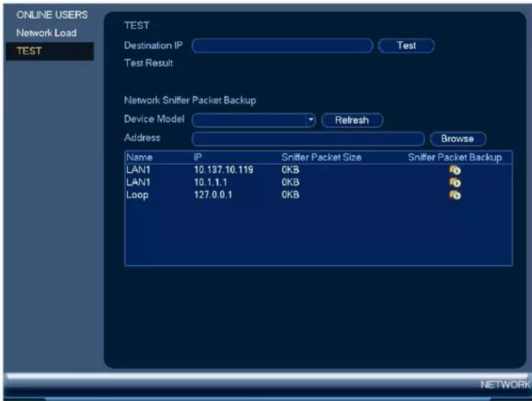
Task: Click the Test Result label
Action: pos(149,63)
